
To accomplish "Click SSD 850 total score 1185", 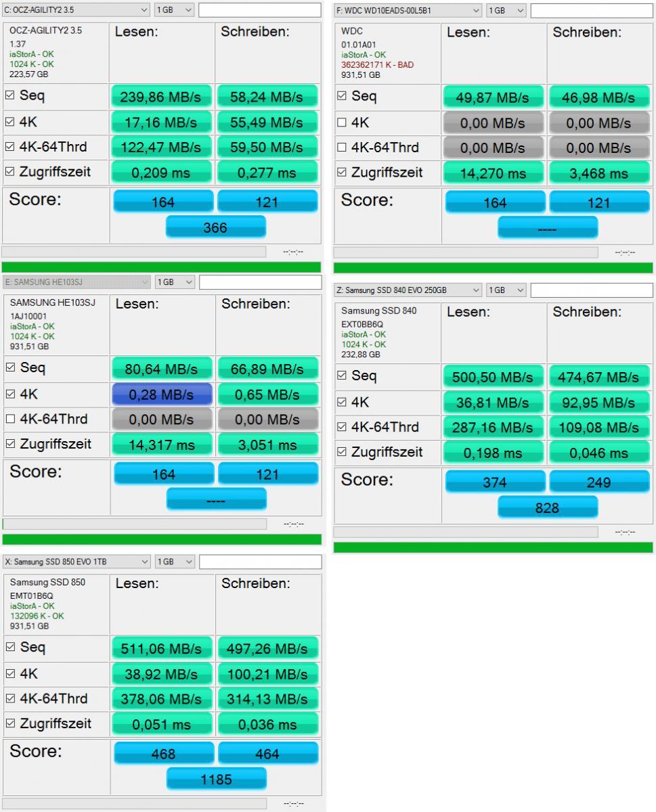I will pos(216,780).
